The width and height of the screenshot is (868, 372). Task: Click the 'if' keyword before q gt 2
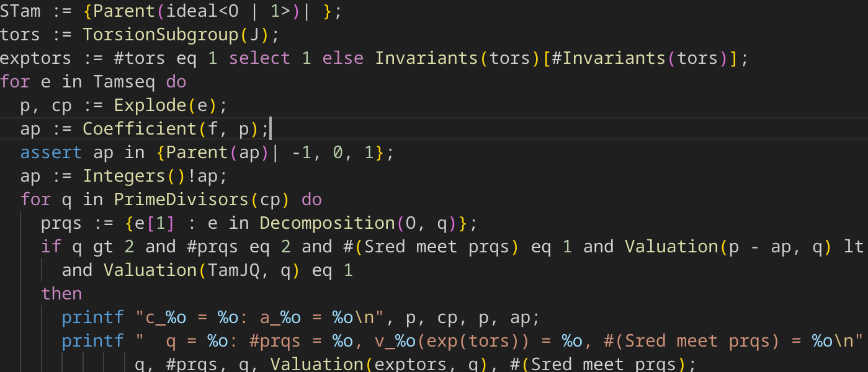[x=51, y=247]
